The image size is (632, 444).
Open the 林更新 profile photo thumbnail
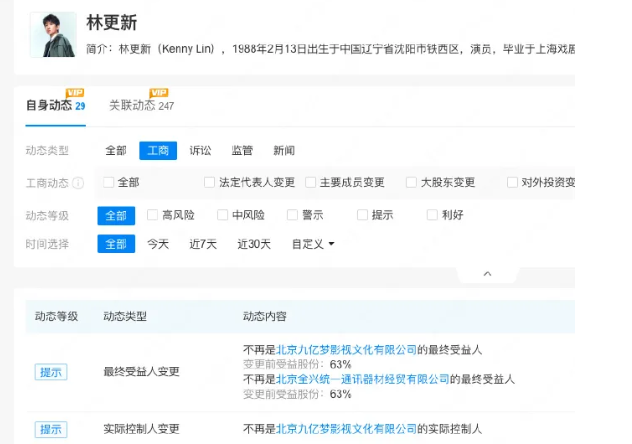(53, 35)
